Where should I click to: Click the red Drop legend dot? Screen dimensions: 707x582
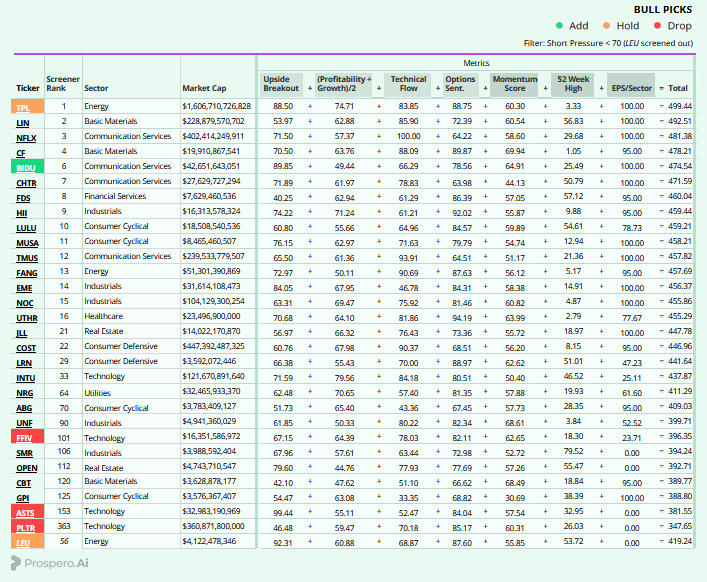657,26
